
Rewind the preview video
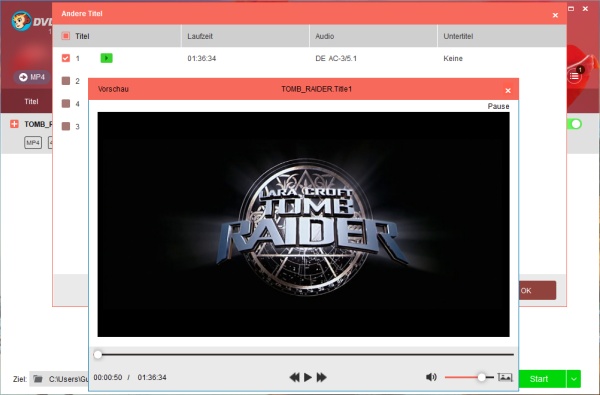coord(294,377)
